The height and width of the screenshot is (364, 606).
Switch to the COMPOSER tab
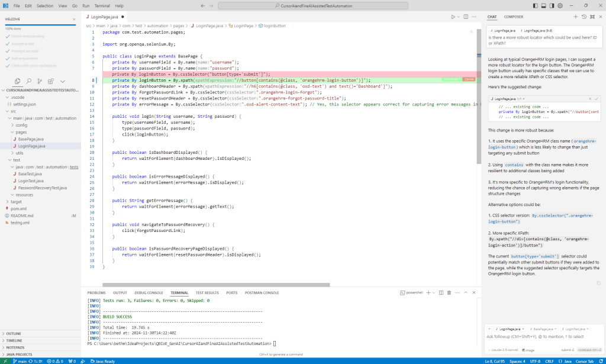[x=513, y=17]
